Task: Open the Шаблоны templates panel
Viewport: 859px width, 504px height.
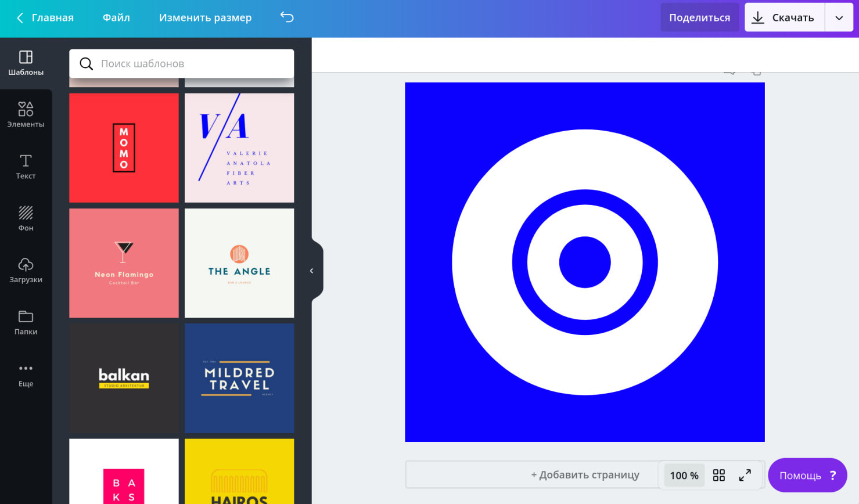Action: pos(26,63)
